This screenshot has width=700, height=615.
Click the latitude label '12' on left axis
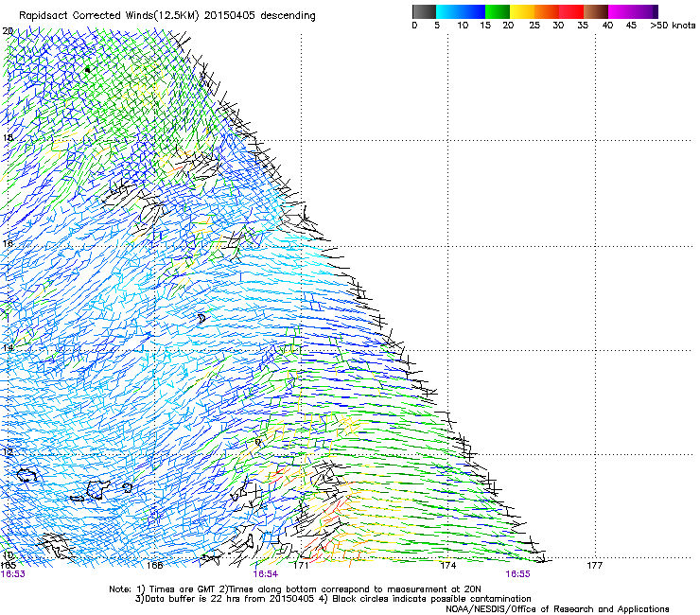tap(8, 452)
